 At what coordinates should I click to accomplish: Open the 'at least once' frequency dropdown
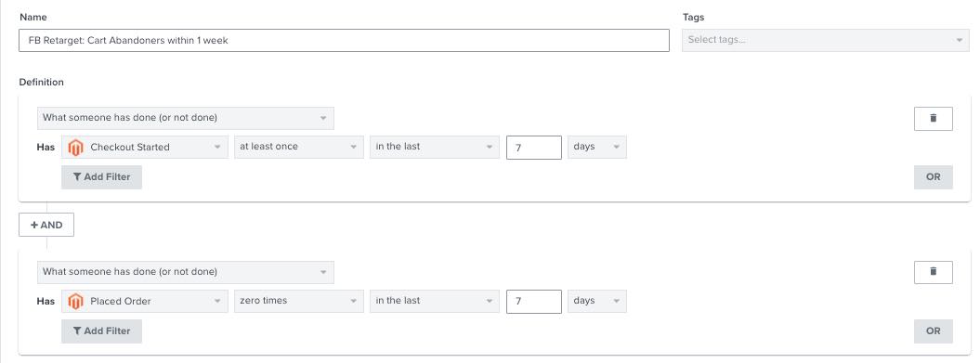point(299,147)
